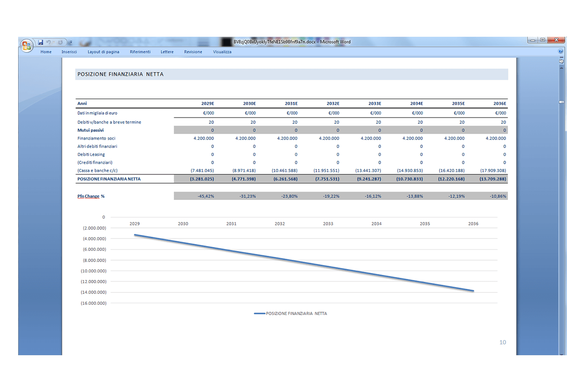
Task: Click the blue trend line in the chart
Action: pyautogui.click(x=304, y=263)
